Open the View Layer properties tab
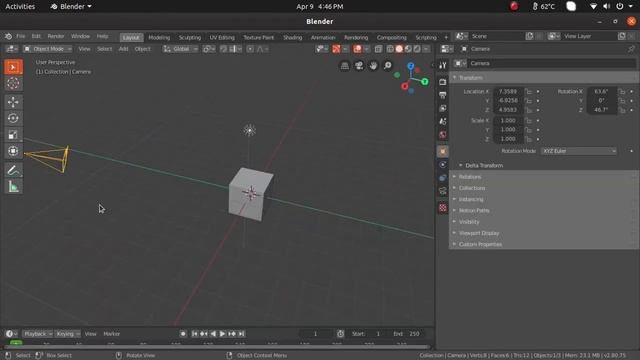 tap(443, 108)
